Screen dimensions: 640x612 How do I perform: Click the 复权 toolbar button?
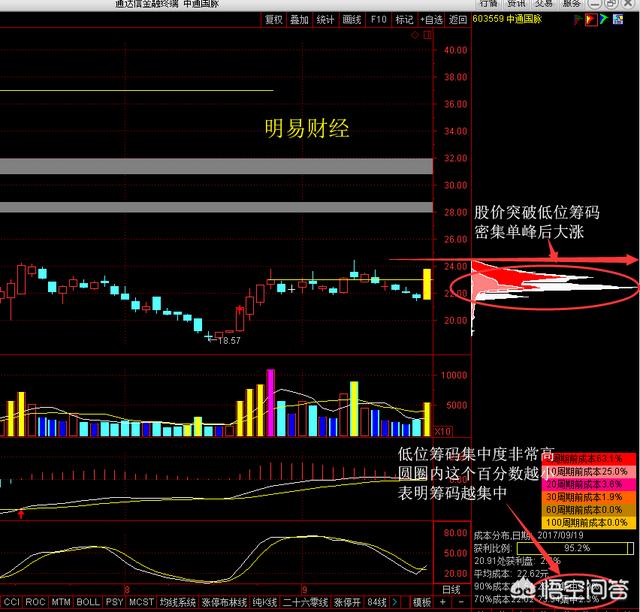click(273, 19)
